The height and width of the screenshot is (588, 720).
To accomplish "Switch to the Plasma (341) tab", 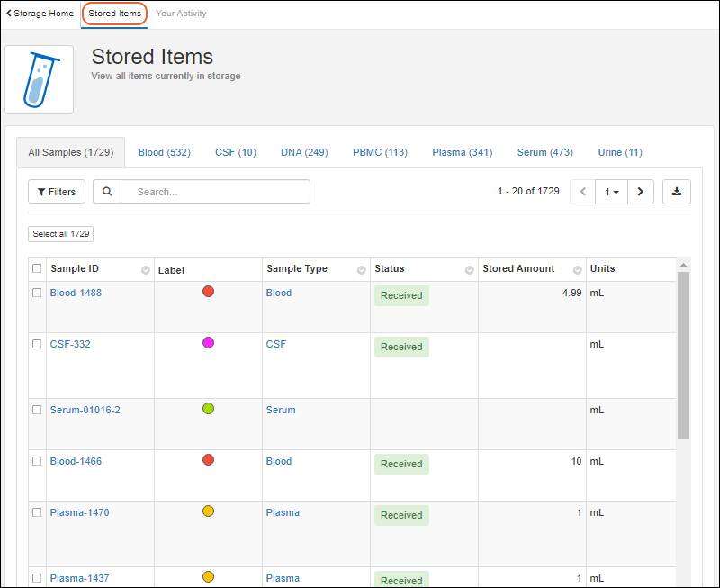I will tap(462, 152).
